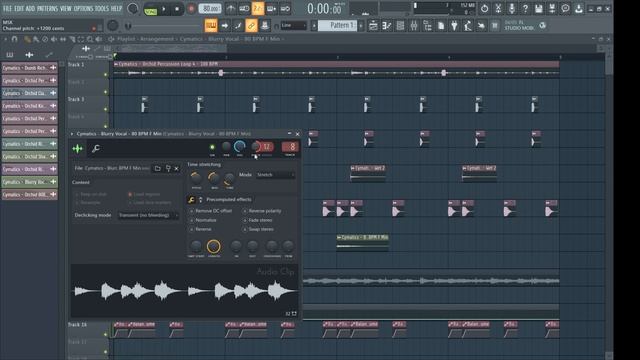
Task: Select Cymatics - Blurry Voc channel in picker
Action: pyautogui.click(x=30, y=182)
